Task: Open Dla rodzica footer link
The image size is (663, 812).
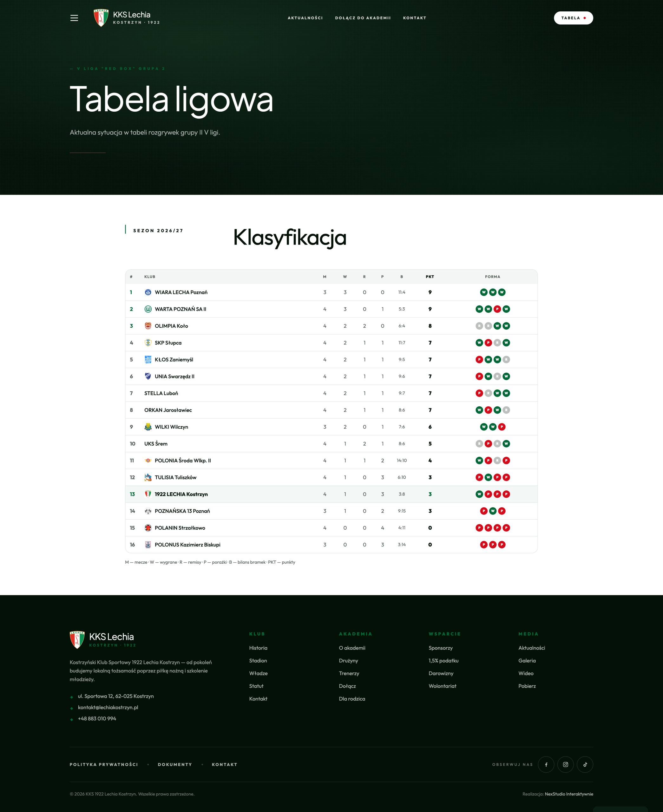Action: pos(352,699)
